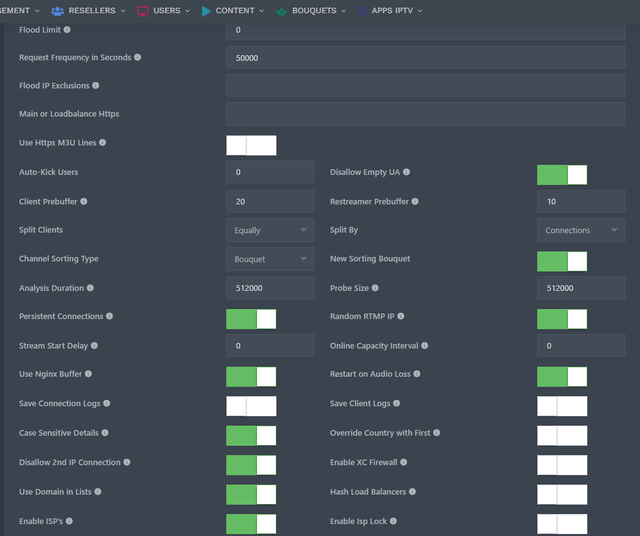Show info for Use Domain in Lists
The height and width of the screenshot is (536, 640).
coord(98,492)
